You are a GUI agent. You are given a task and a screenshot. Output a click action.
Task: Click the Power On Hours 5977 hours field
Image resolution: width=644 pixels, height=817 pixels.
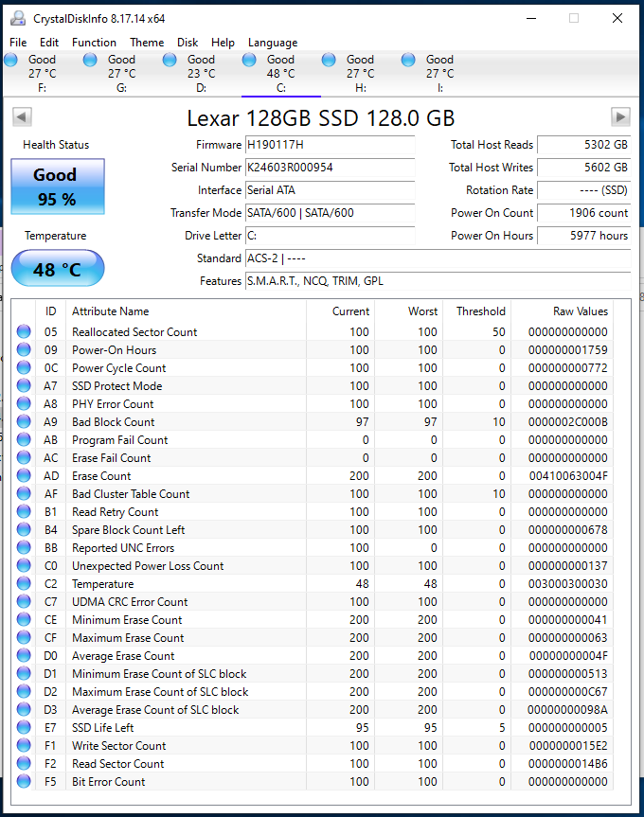(584, 236)
